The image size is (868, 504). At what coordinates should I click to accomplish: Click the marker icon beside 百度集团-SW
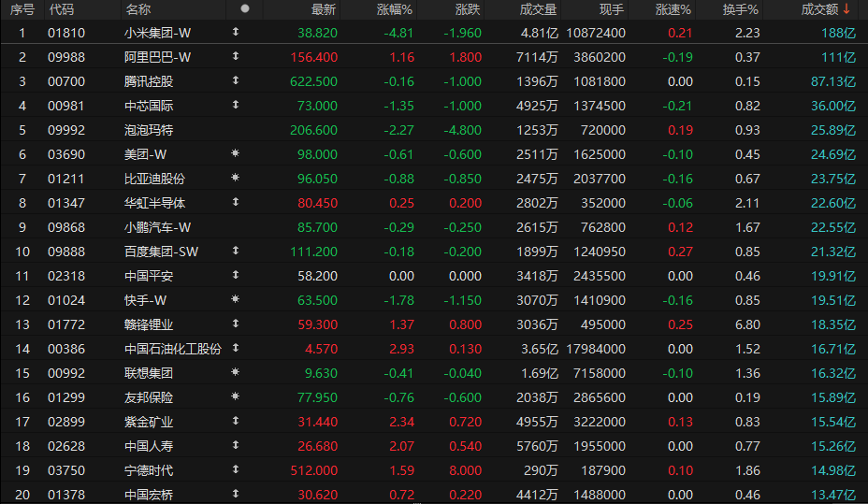236,252
